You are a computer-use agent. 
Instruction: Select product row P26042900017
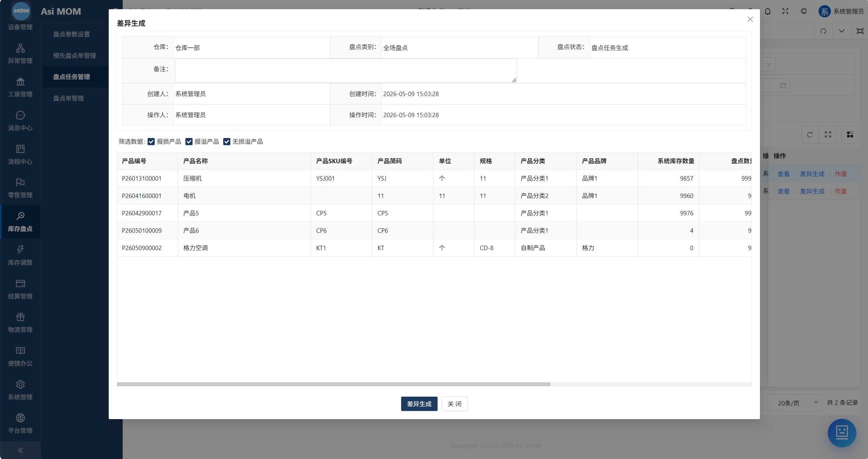click(x=434, y=213)
